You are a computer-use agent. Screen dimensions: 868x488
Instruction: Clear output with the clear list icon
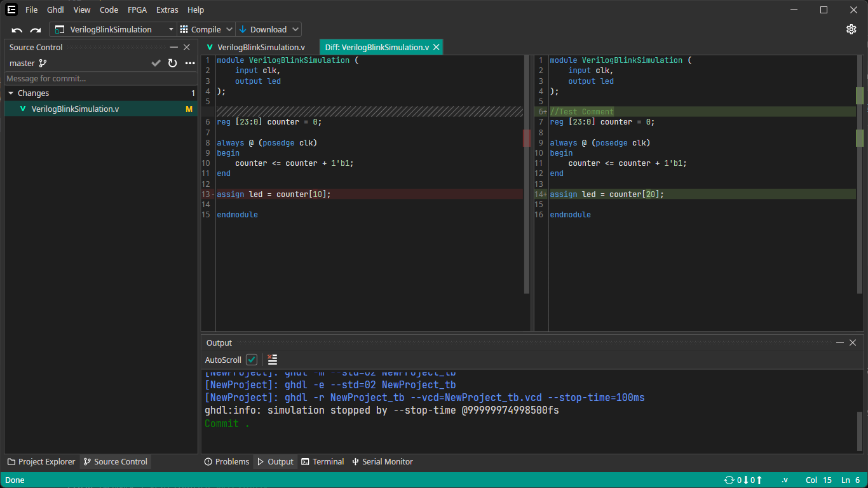pos(273,360)
